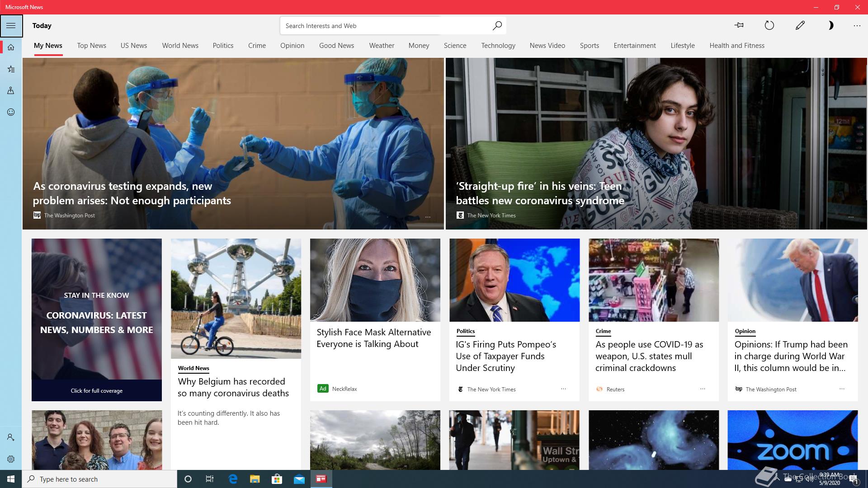Open the World News tab
The width and height of the screenshot is (868, 488).
pos(180,46)
